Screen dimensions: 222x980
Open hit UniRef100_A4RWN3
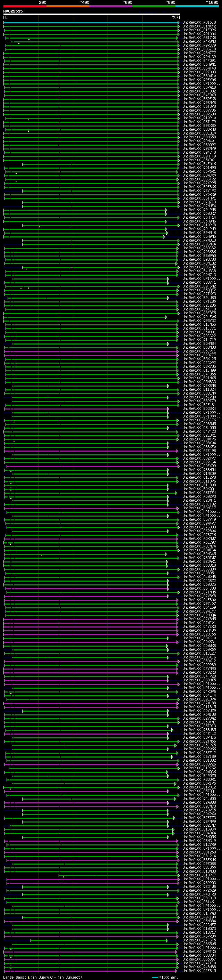point(199,41)
